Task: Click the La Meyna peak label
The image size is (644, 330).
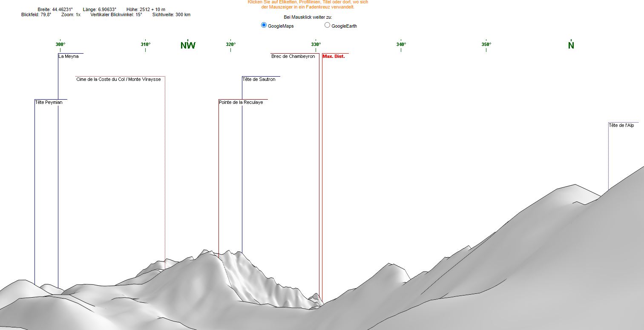Action: (69, 56)
